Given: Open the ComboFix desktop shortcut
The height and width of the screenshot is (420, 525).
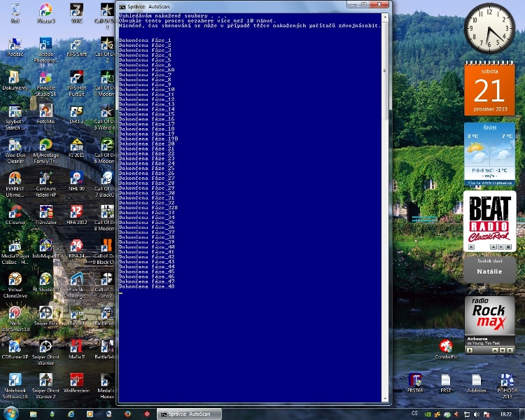Looking at the screenshot, I should 445,346.
